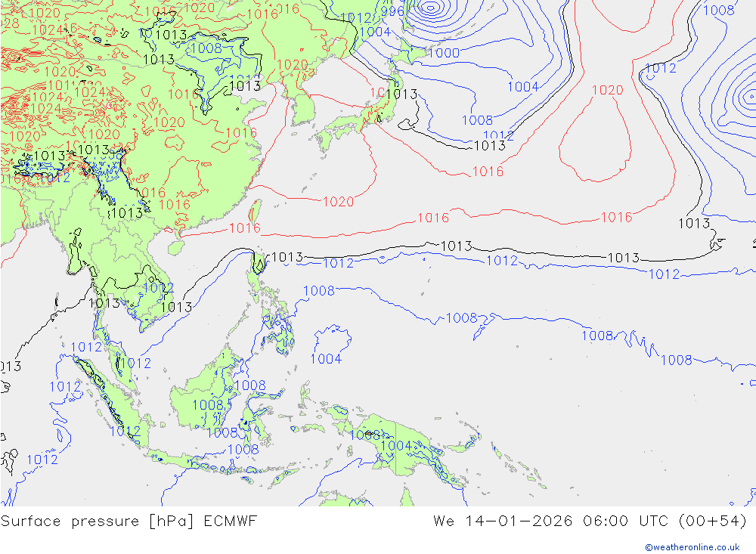This screenshot has width=756, height=554.
Task: Click the 'We 14-01-2026 06:00 UTC (00+54)' timestamp
Action: point(590,522)
